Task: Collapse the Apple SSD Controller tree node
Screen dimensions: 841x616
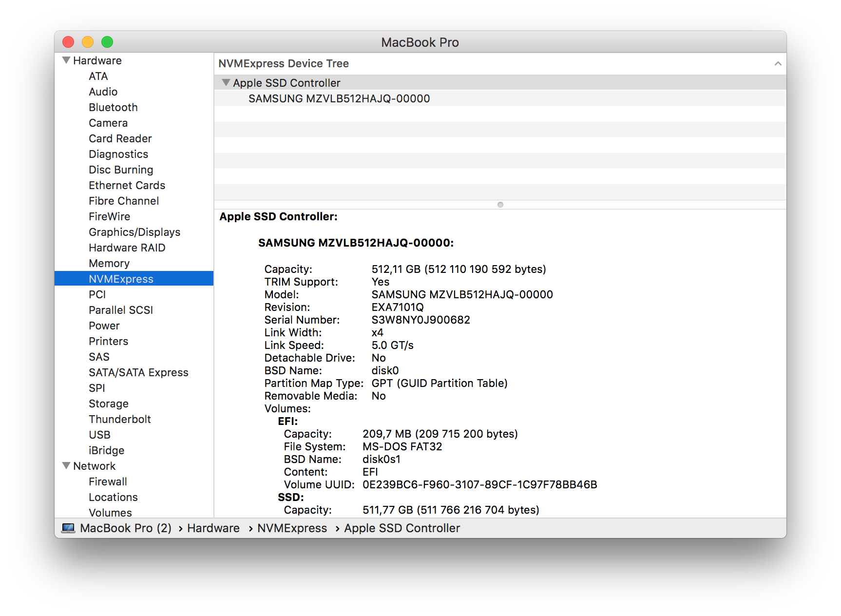Action: coord(226,83)
